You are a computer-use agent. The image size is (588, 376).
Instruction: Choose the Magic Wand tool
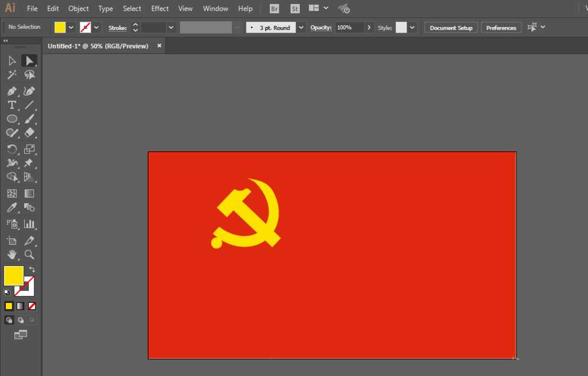[11, 75]
